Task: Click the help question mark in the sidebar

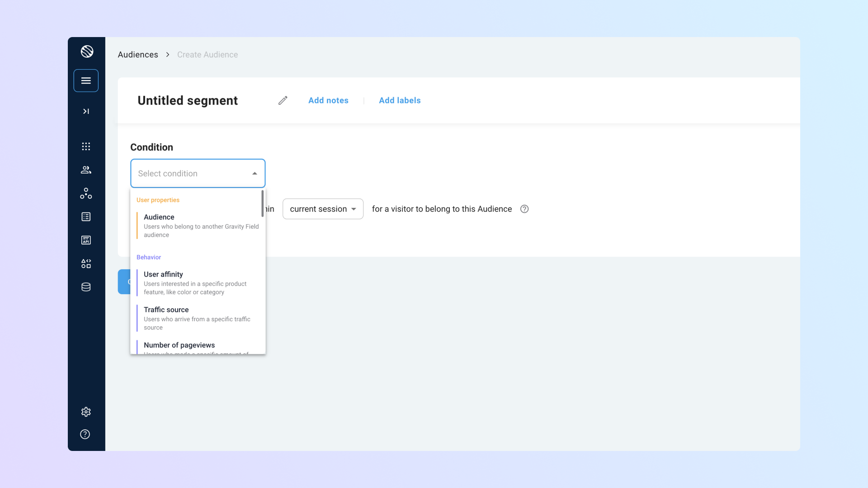Action: (x=85, y=434)
